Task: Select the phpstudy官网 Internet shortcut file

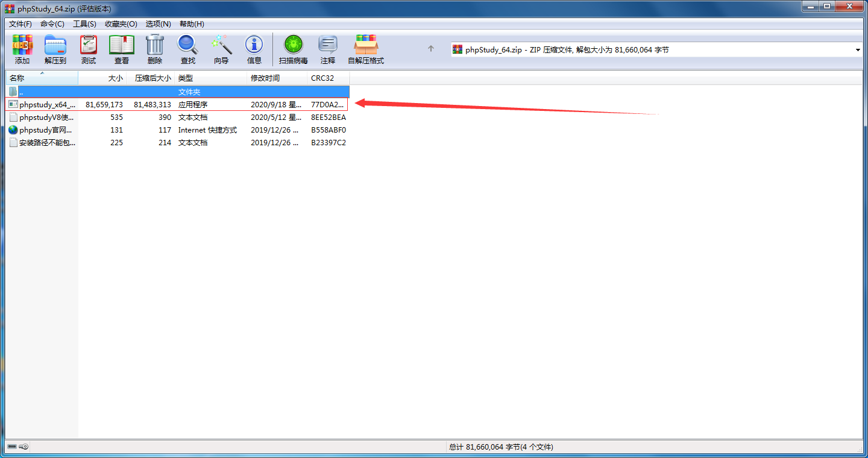Action: point(46,130)
